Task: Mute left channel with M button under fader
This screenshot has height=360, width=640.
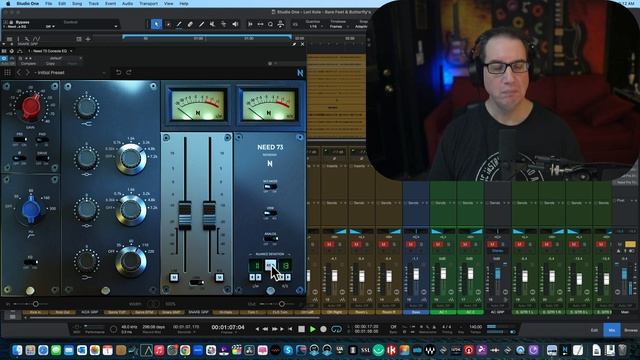Action: [x=174, y=278]
